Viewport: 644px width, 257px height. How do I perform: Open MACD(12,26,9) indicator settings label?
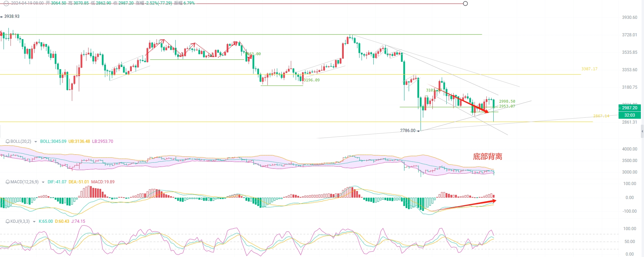24,182
